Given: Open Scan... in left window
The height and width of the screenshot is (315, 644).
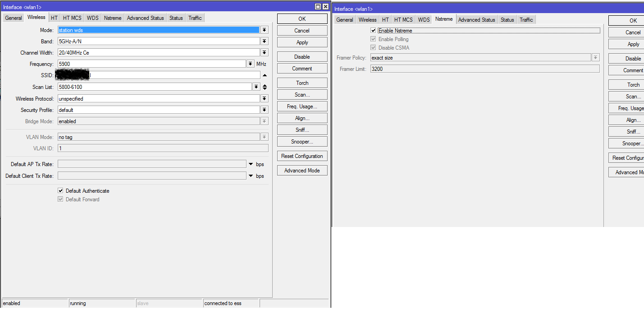Looking at the screenshot, I should click(302, 95).
